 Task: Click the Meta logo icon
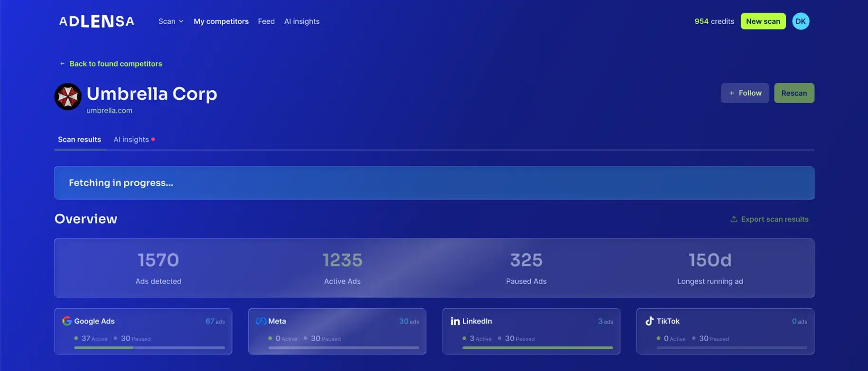[x=261, y=321]
